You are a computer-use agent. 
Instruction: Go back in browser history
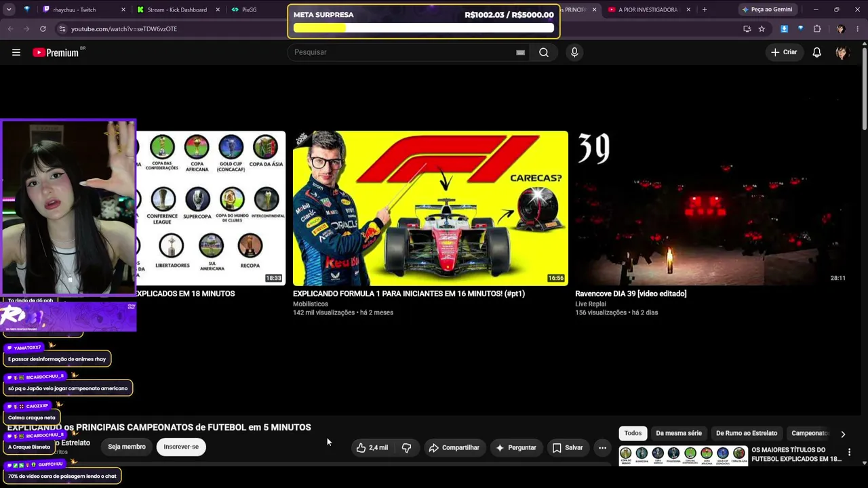click(x=10, y=29)
